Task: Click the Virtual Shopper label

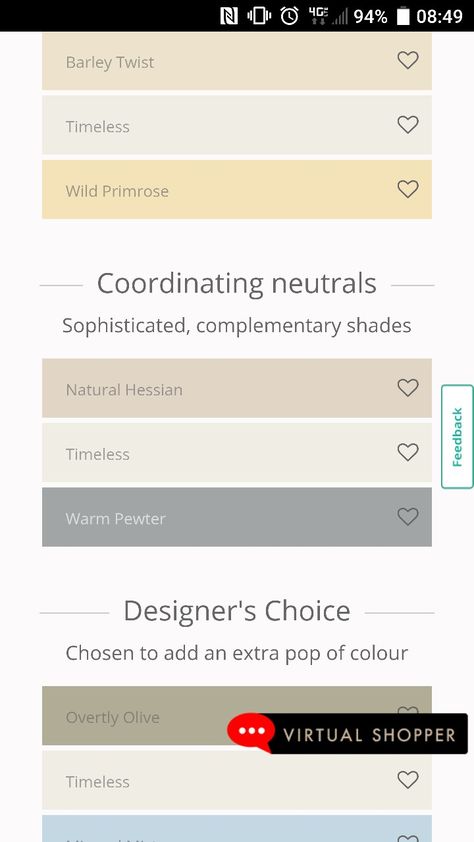Action: [x=369, y=735]
